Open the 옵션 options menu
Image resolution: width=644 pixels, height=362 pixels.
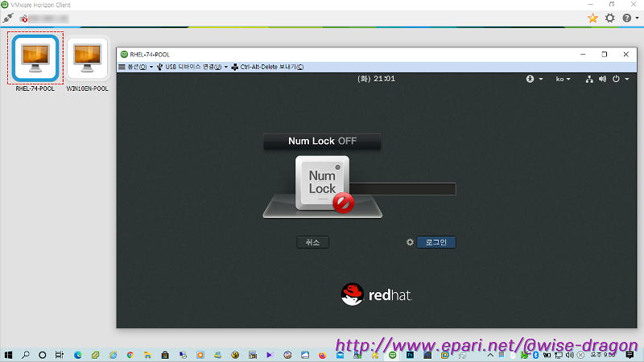click(x=135, y=67)
